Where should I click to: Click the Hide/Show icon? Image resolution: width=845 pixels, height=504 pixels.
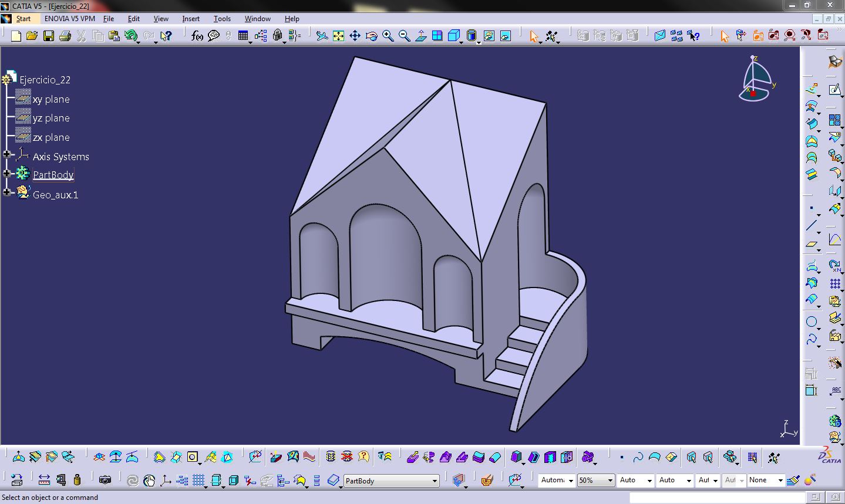(x=489, y=36)
